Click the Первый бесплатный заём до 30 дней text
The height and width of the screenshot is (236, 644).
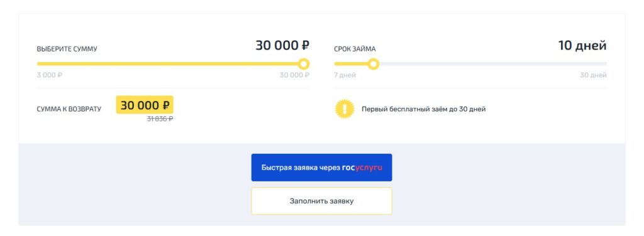pos(423,109)
